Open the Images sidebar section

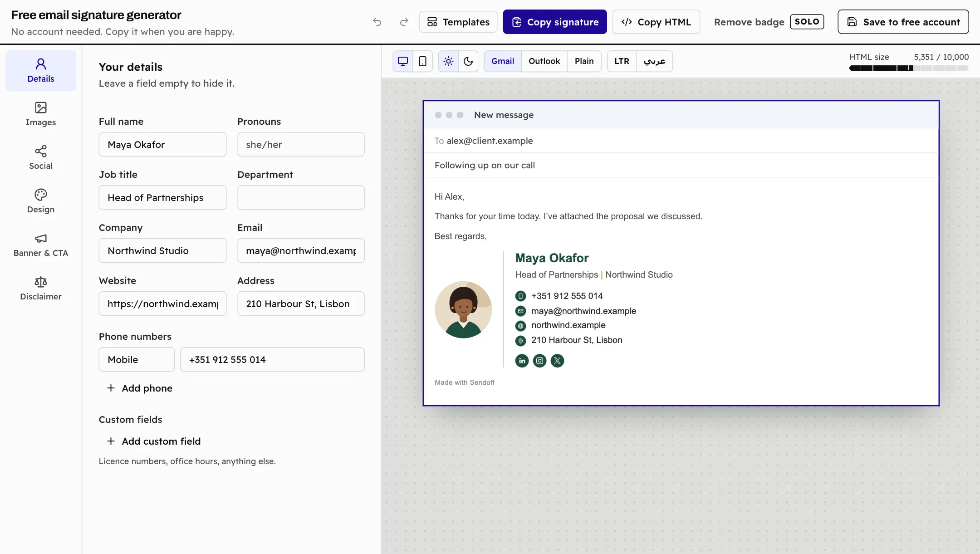[41, 114]
